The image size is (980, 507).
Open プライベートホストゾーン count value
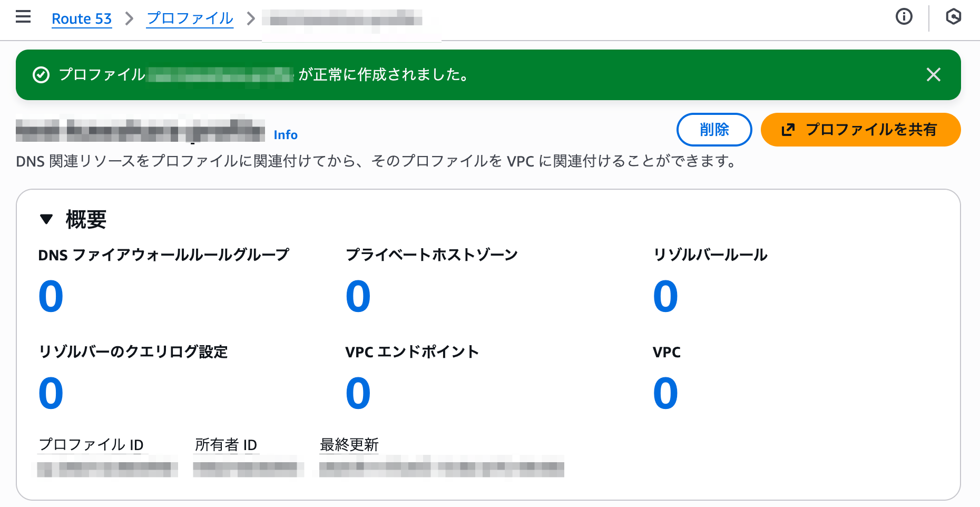358,296
